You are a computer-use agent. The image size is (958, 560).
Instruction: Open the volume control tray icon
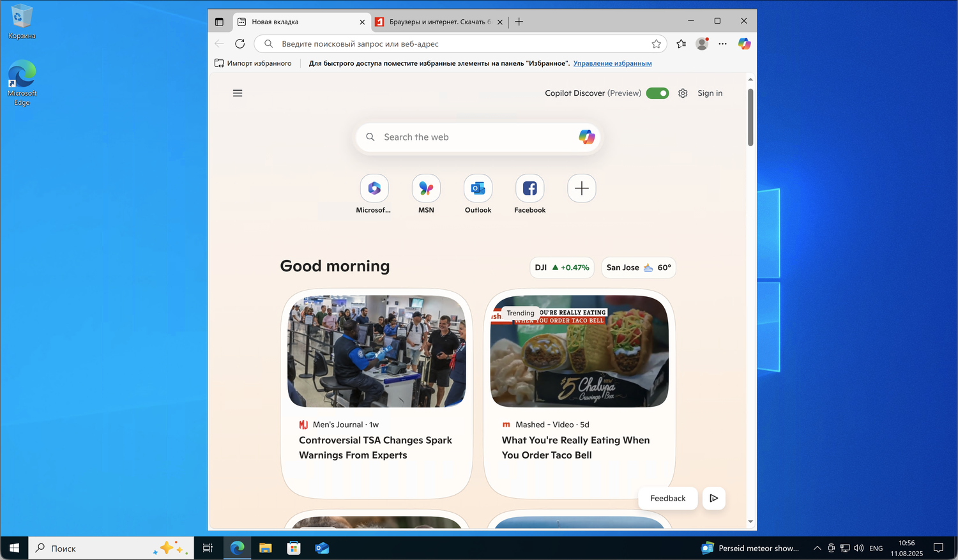pyautogui.click(x=858, y=548)
